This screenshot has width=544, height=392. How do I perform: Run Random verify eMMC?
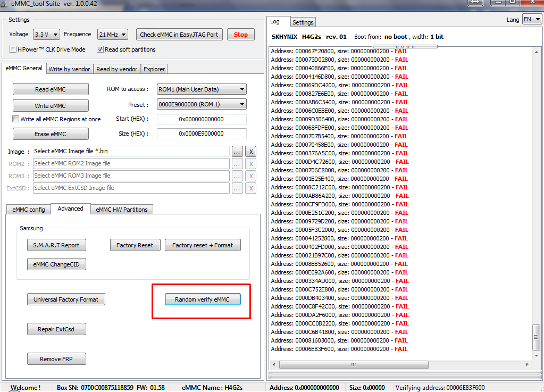click(x=202, y=299)
